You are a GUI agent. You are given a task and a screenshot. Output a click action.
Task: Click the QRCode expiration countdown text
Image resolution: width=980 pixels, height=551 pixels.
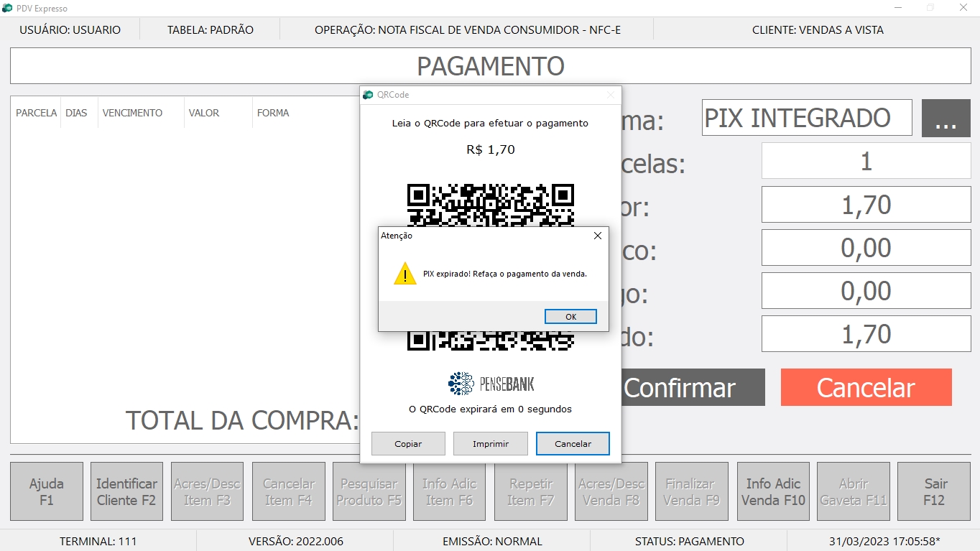491,409
